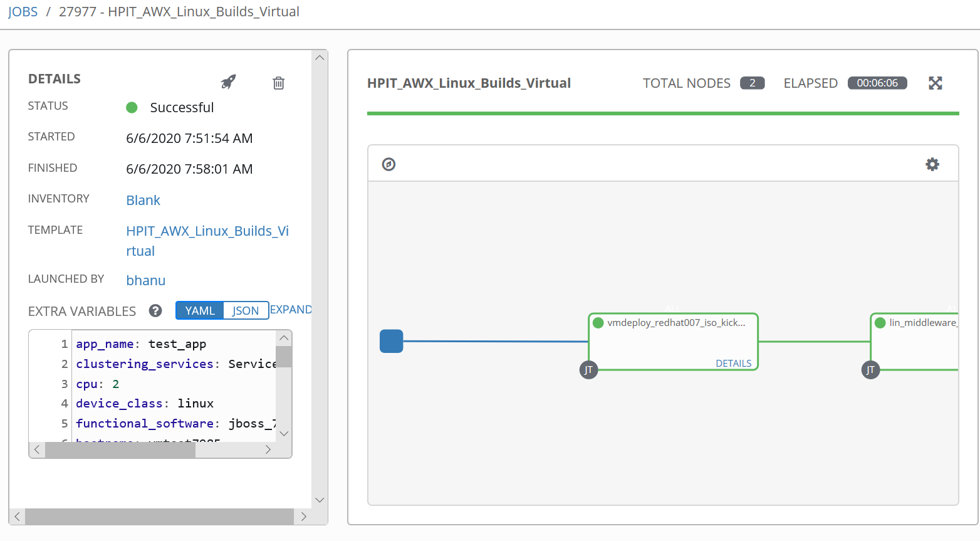This screenshot has height=541, width=980.
Task: Open the Blank inventory link
Action: 143,200
